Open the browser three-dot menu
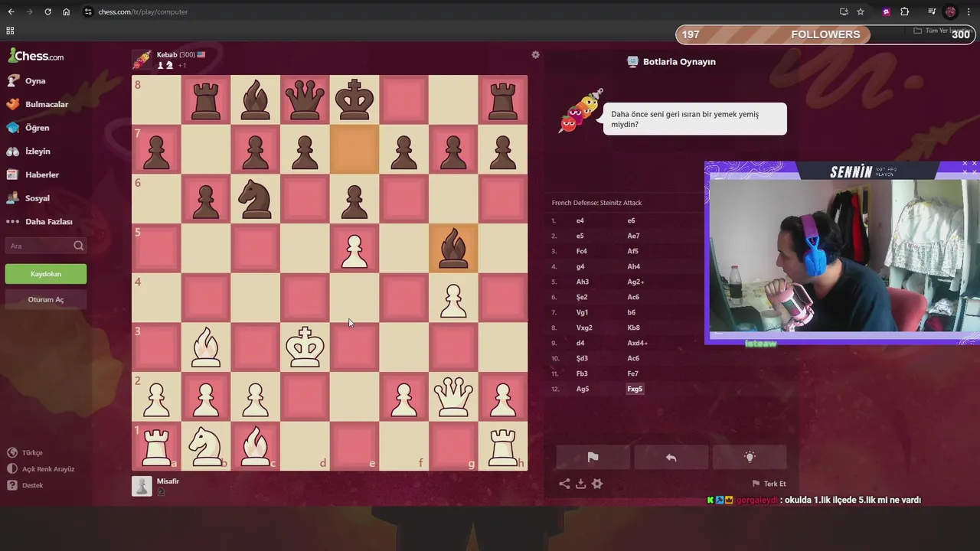Viewport: 980px width, 551px height. coord(969,11)
